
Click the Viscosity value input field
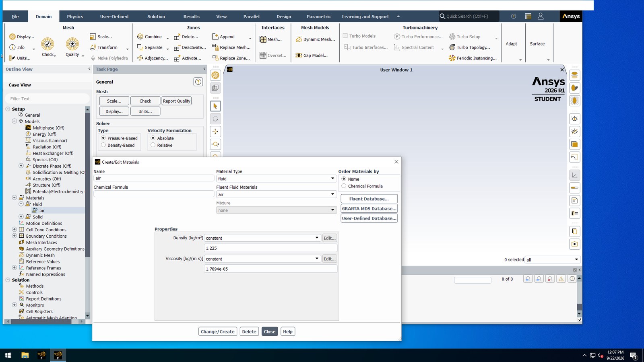[270, 269]
